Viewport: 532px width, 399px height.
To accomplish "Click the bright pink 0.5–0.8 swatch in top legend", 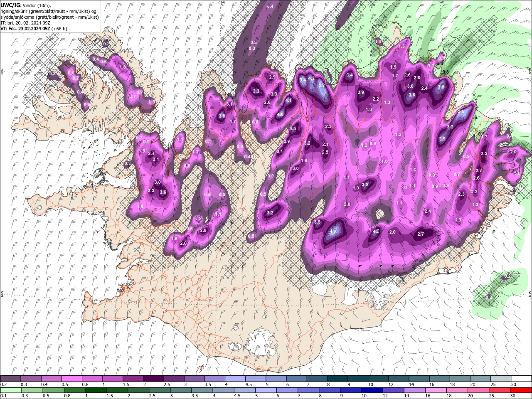I will (x=71, y=379).
